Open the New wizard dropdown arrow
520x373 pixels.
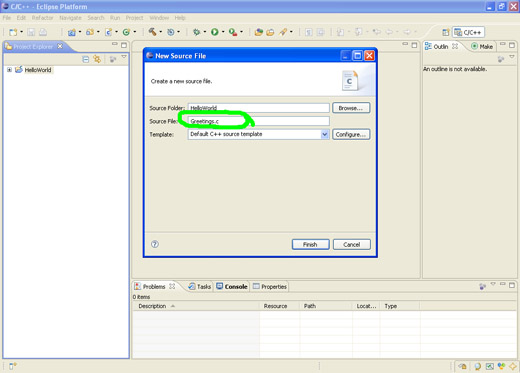click(x=21, y=32)
